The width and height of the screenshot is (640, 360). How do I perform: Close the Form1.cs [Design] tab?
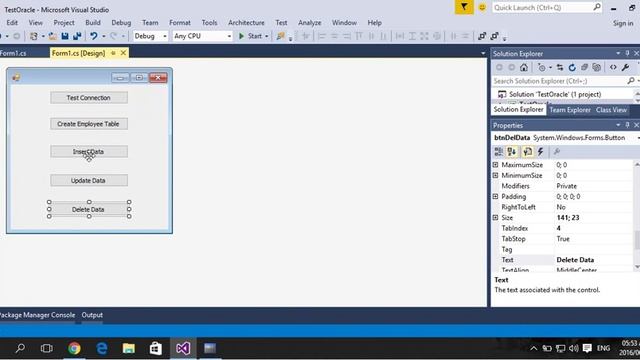pyautogui.click(x=123, y=53)
